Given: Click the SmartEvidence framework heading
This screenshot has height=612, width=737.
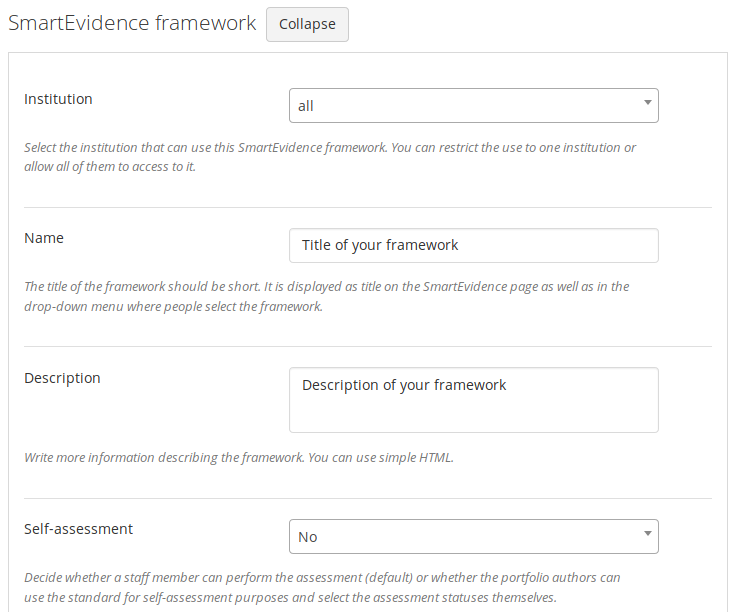Looking at the screenshot, I should click(132, 23).
